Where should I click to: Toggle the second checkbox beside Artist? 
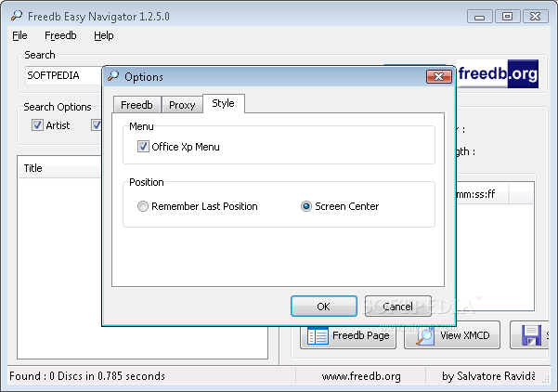click(96, 125)
